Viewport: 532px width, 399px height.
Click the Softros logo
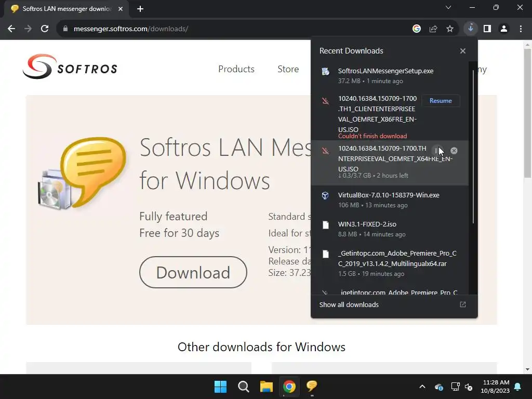(70, 66)
